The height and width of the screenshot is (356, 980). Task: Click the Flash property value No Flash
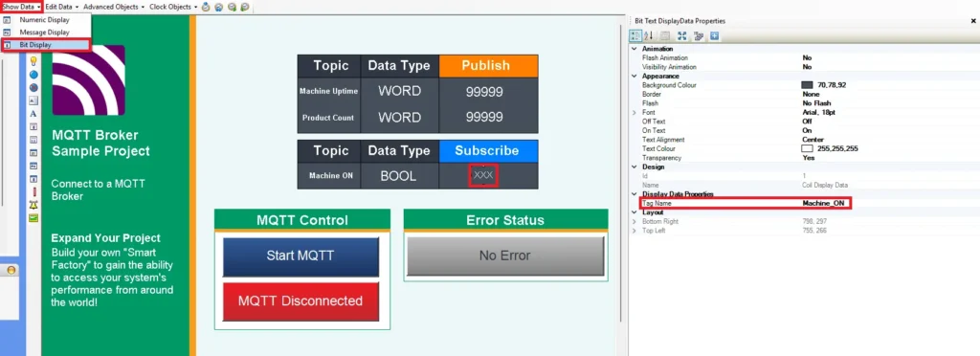tap(816, 103)
